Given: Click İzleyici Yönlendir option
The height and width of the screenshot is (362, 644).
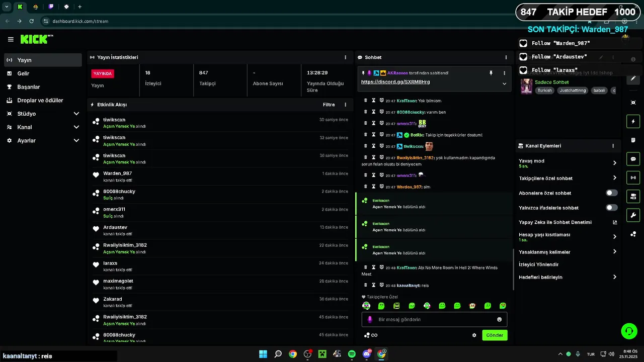Looking at the screenshot, I should [x=539, y=264].
